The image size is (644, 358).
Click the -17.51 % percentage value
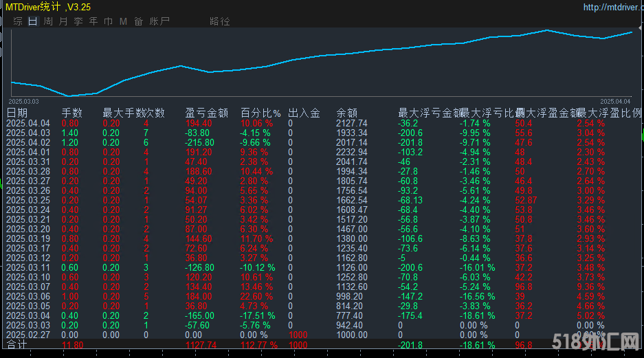[258, 315]
